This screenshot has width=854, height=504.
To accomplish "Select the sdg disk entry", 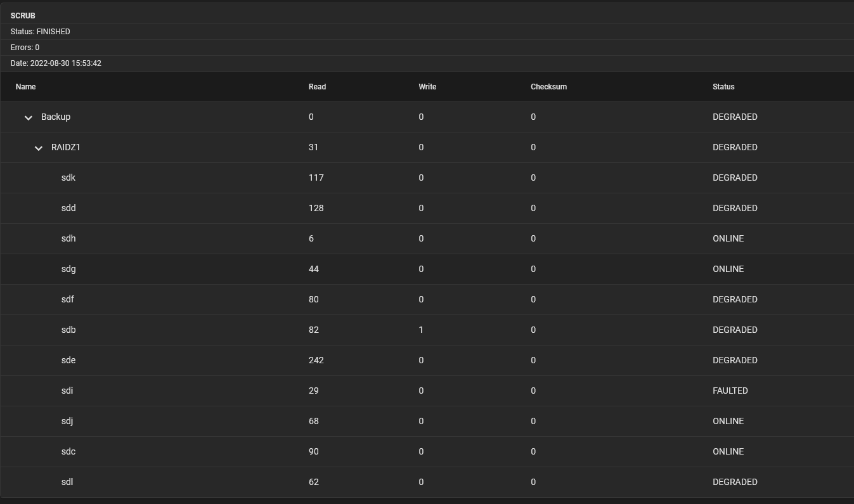I will pos(68,269).
